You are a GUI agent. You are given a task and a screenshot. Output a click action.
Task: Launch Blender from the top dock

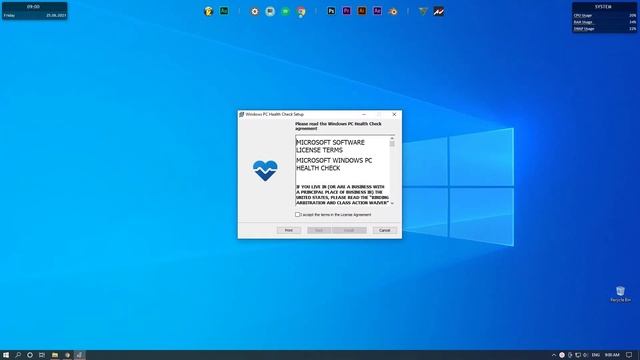[x=393, y=12]
